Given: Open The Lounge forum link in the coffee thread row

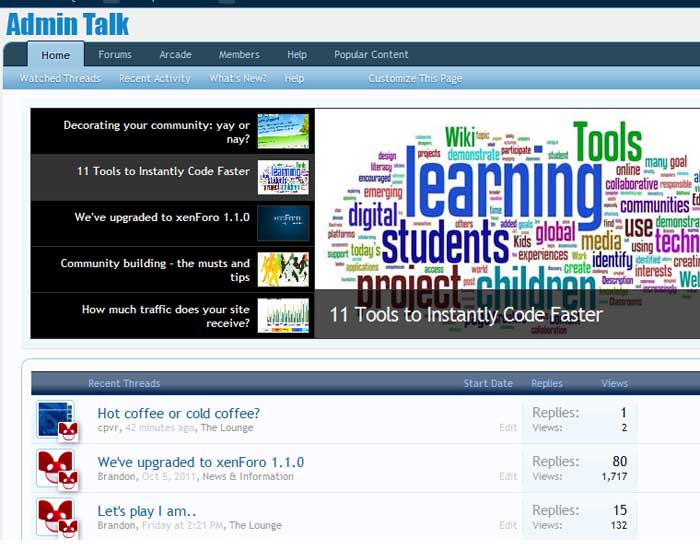Looking at the screenshot, I should 227,428.
